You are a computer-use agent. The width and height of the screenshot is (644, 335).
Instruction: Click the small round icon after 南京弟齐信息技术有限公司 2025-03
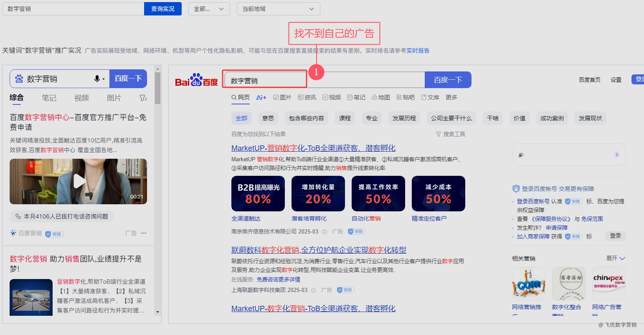click(x=325, y=231)
